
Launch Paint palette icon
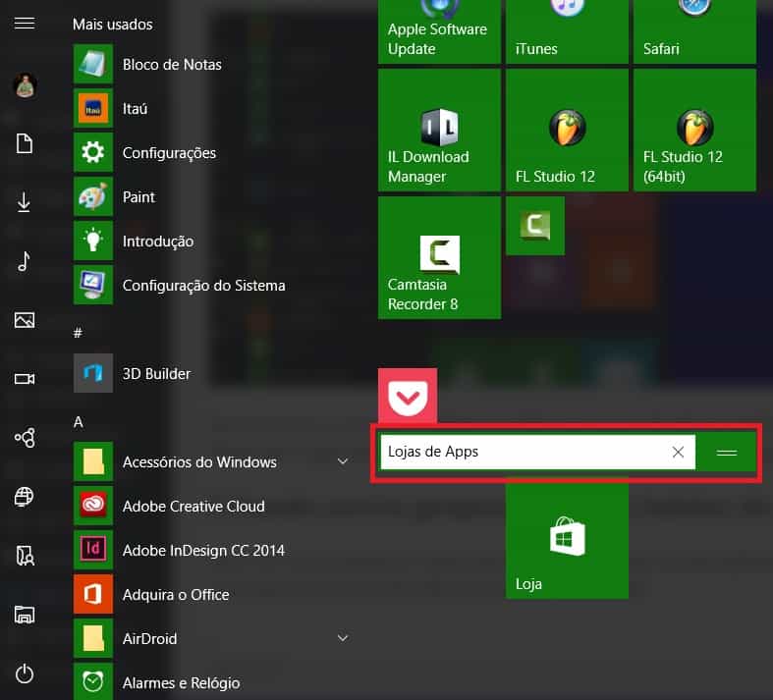93,196
